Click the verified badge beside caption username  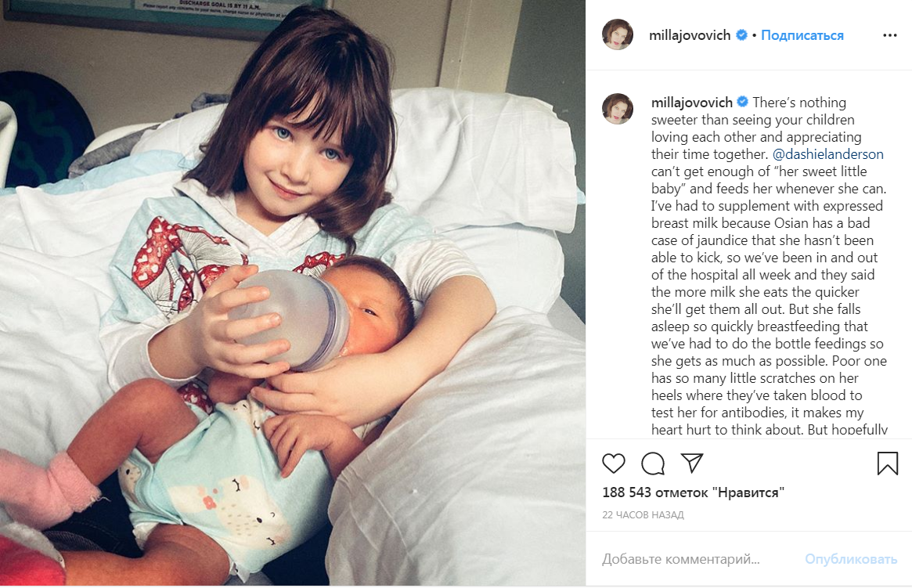[743, 102]
